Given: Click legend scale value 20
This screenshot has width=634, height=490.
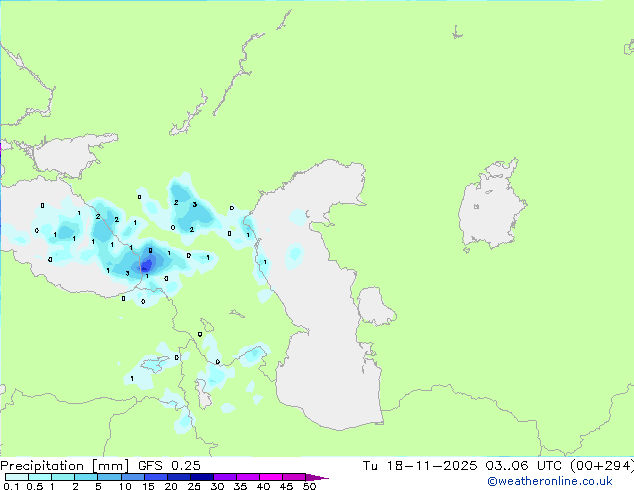Looking at the screenshot, I should click(171, 486).
